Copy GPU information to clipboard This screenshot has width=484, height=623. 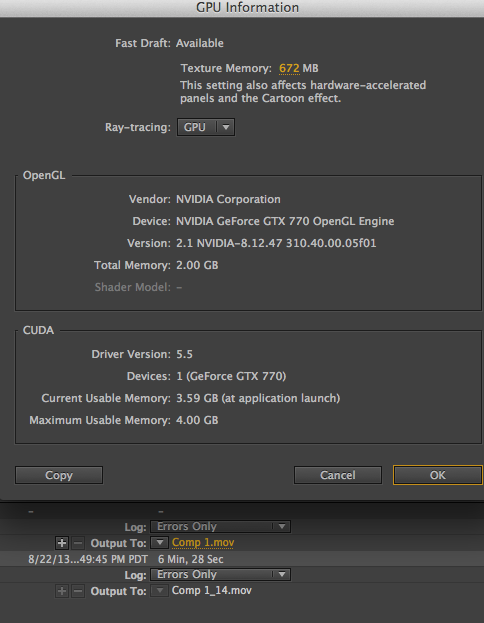[59, 475]
